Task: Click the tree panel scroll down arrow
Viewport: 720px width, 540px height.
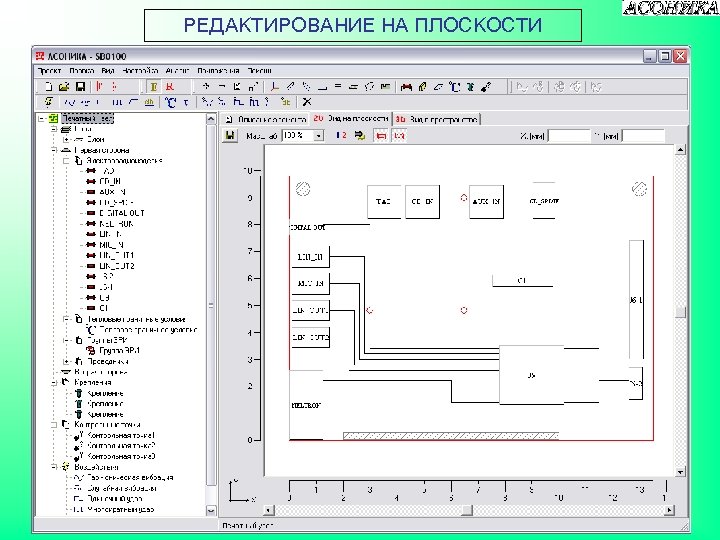Action: point(211,510)
